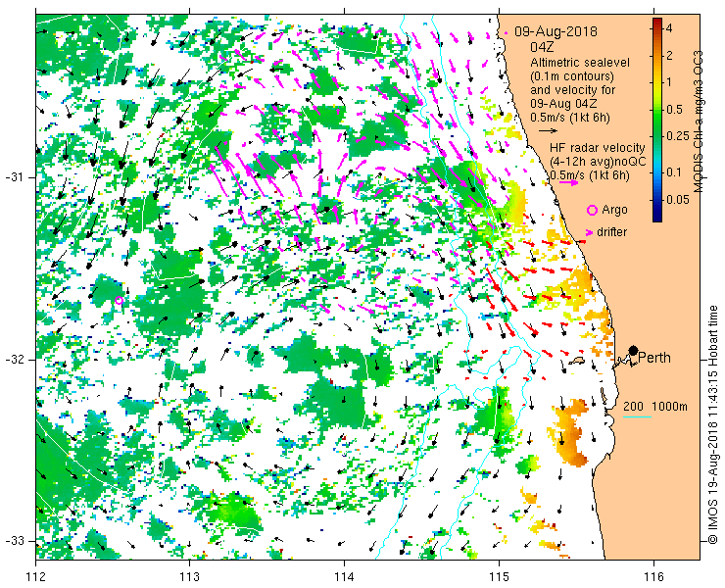
Task: Click the magenta HF radar scale arrow
Action: (x=568, y=182)
